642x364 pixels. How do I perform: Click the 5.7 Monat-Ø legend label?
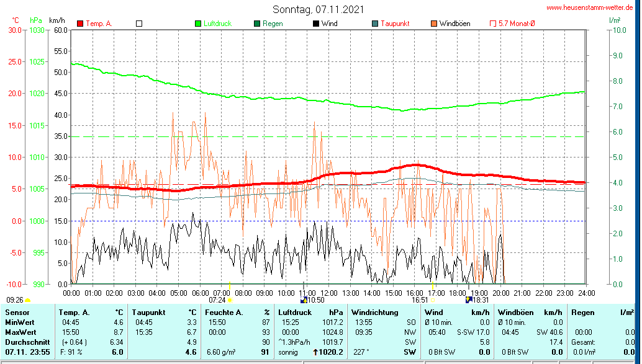pos(517,24)
